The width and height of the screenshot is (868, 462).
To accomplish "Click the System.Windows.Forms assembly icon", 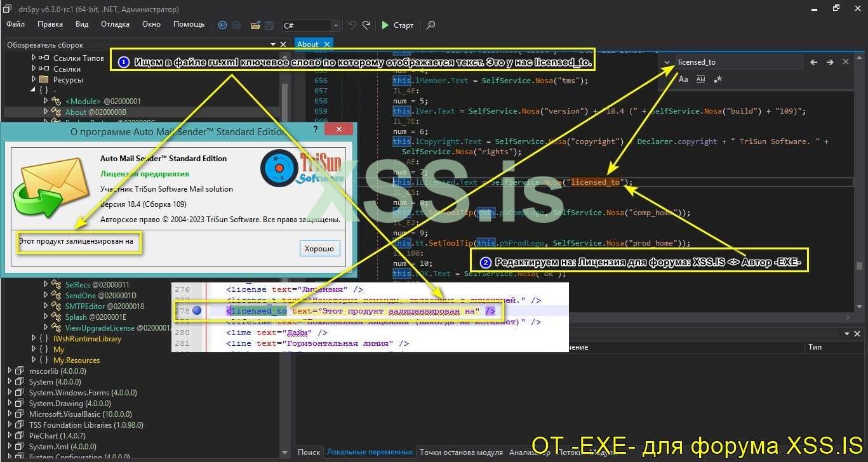I will coord(21,392).
